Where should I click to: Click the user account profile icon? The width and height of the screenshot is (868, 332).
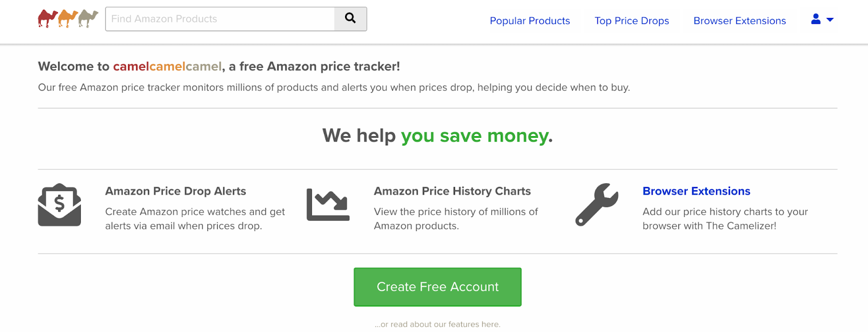815,20
